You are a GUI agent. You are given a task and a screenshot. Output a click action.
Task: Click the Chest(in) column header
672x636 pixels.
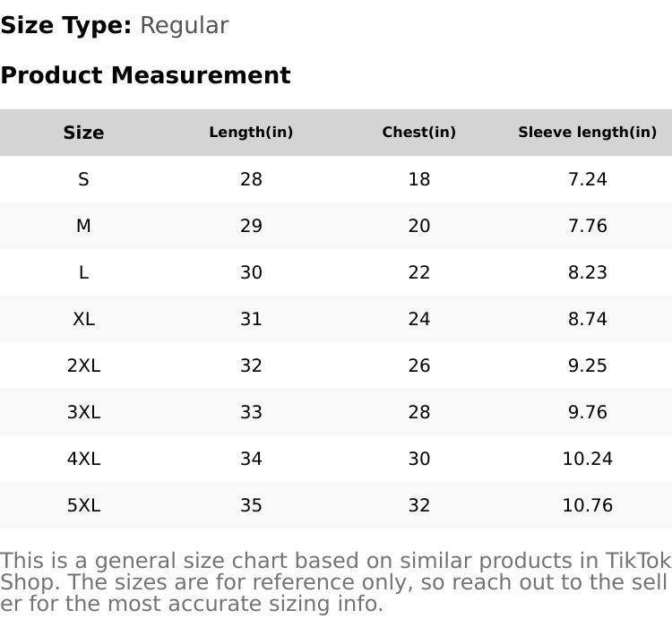click(418, 133)
